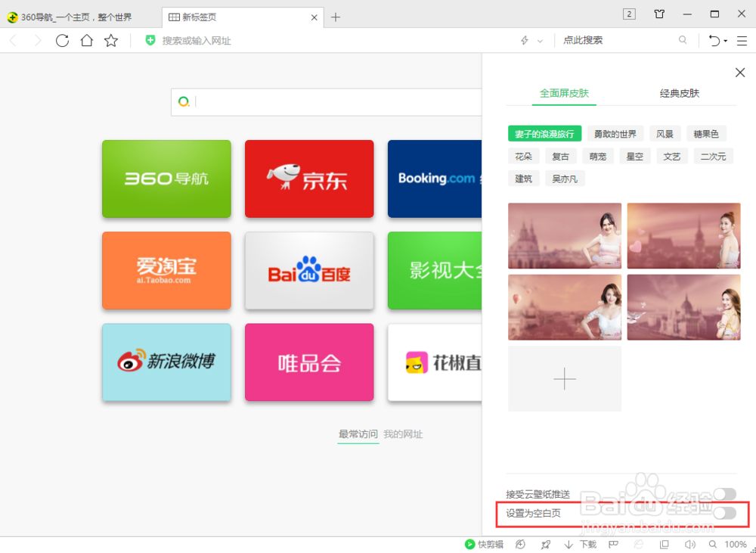Open 快剪辑 in status bar
Image resolution: width=756 pixels, height=553 pixels.
click(484, 545)
